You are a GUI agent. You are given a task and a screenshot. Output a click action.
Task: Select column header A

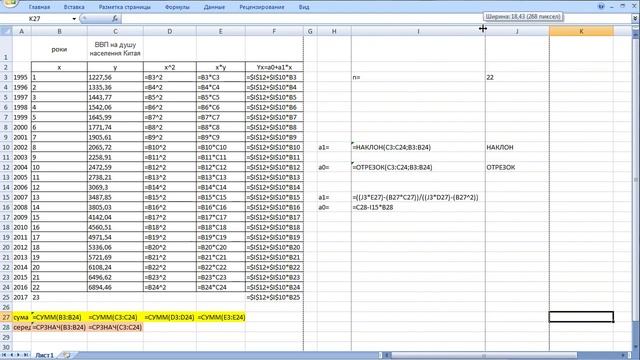coord(22,31)
